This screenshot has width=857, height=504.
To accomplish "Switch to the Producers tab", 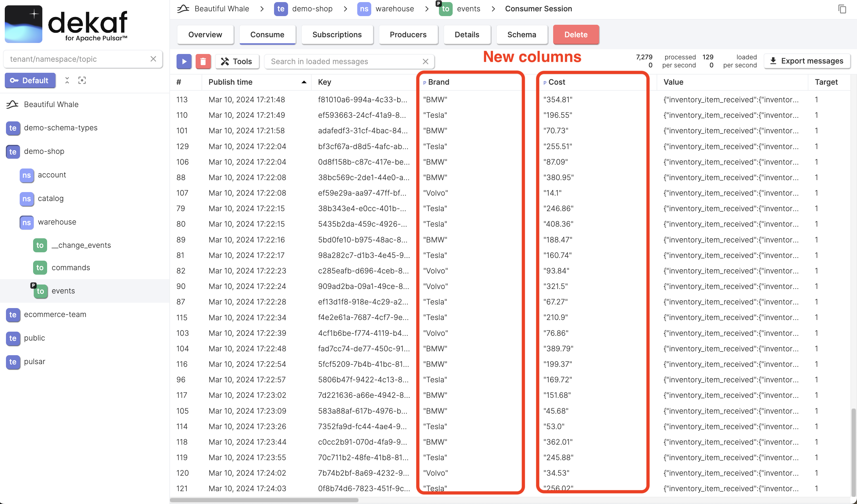I will [x=408, y=35].
